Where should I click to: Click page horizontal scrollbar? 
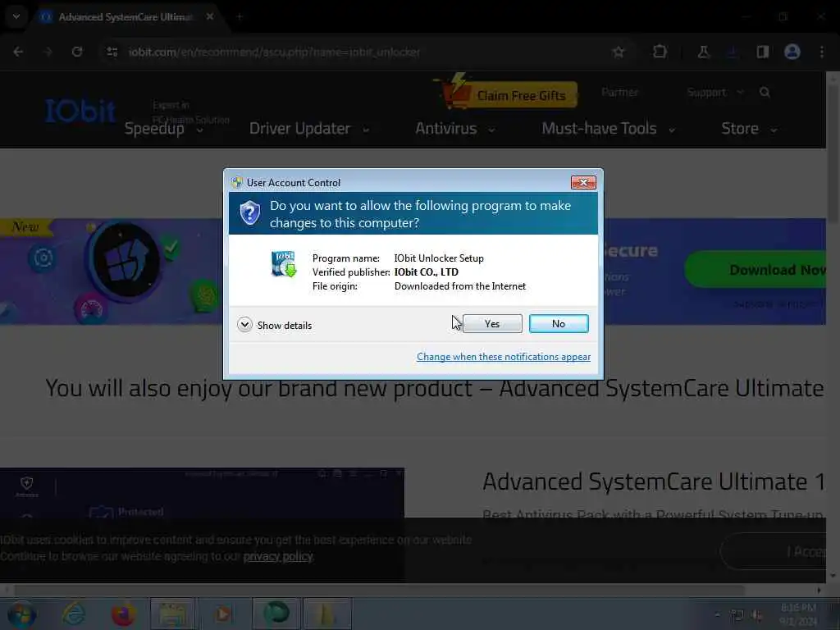[379, 590]
